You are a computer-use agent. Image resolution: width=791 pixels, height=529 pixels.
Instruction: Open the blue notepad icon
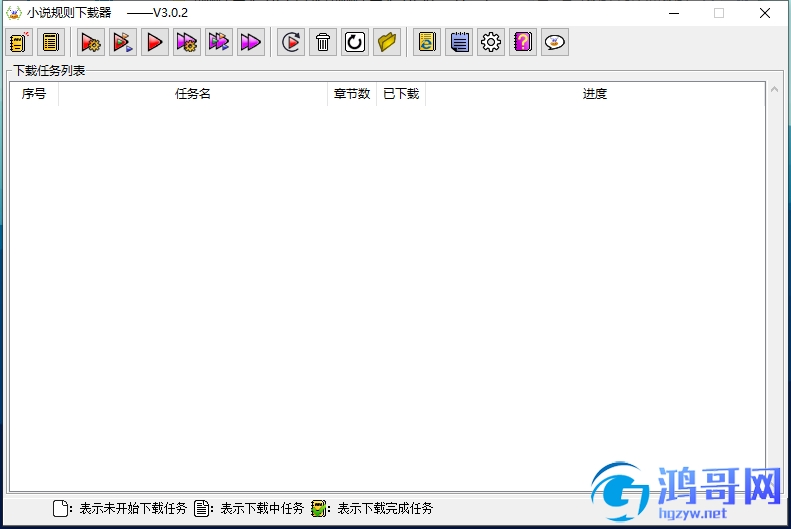459,42
